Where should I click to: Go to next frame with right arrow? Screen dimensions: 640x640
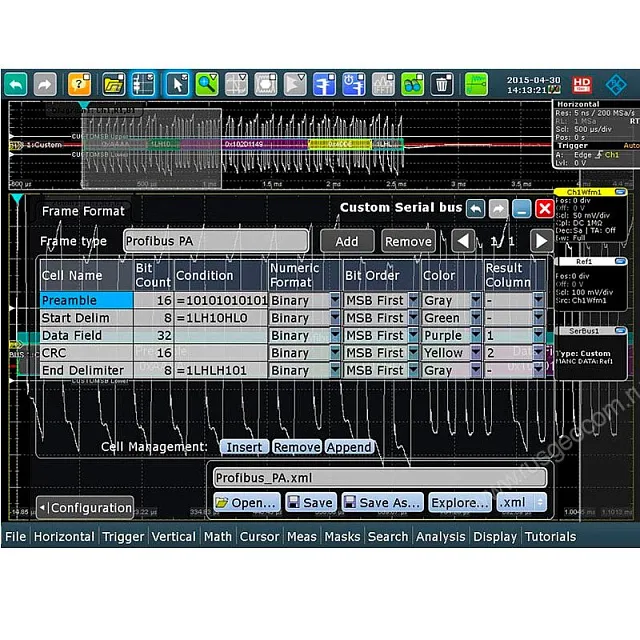pos(541,241)
